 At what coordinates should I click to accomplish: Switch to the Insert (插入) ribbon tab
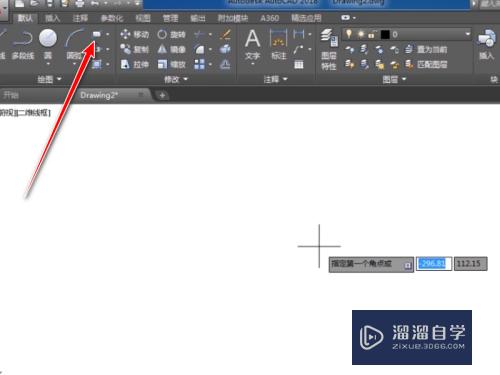pos(52,18)
